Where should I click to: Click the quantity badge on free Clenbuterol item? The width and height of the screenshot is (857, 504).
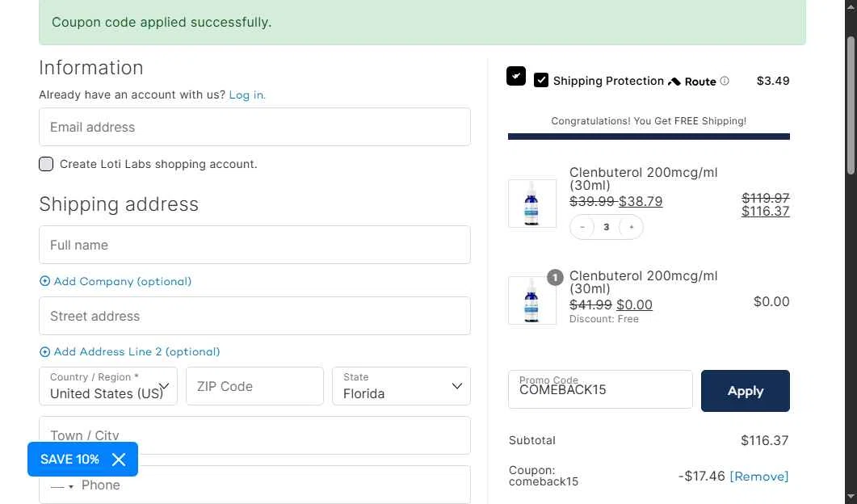tap(555, 277)
